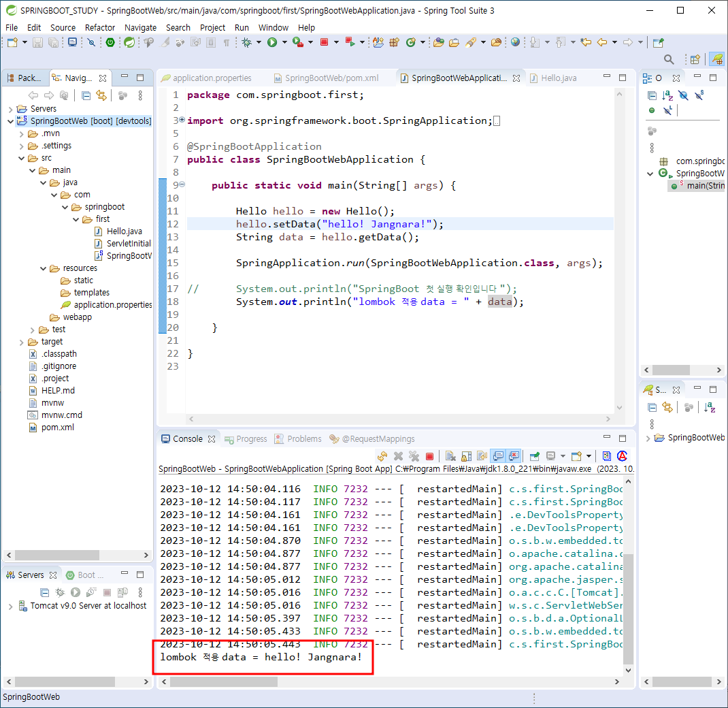This screenshot has width=728, height=708.
Task: Close the SpringBootWebApplication editor tab
Action: pyautogui.click(x=516, y=78)
